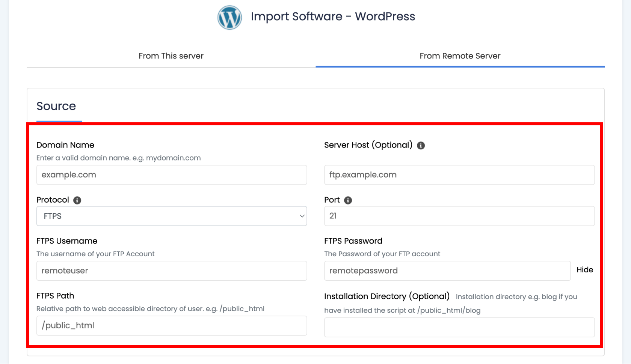Click the Port info icon
This screenshot has width=631, height=364.
coord(348,200)
